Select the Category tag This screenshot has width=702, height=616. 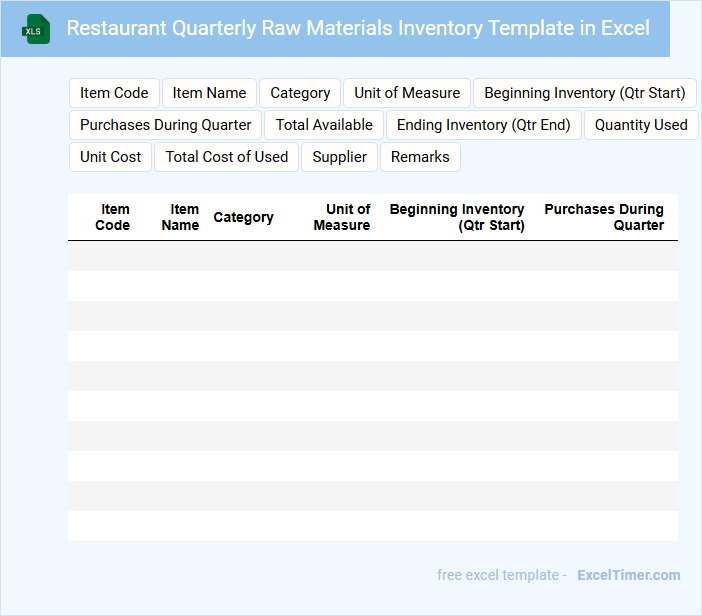click(300, 93)
